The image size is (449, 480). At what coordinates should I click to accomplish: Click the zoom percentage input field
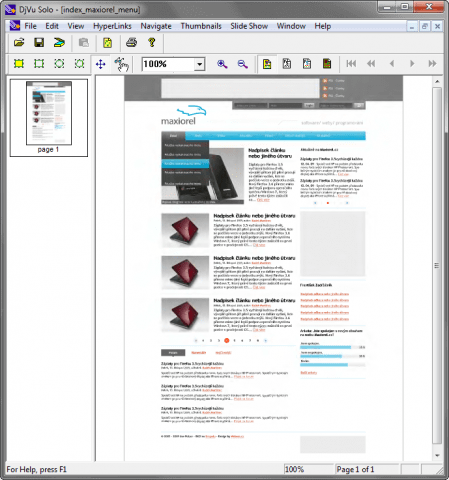pos(169,64)
